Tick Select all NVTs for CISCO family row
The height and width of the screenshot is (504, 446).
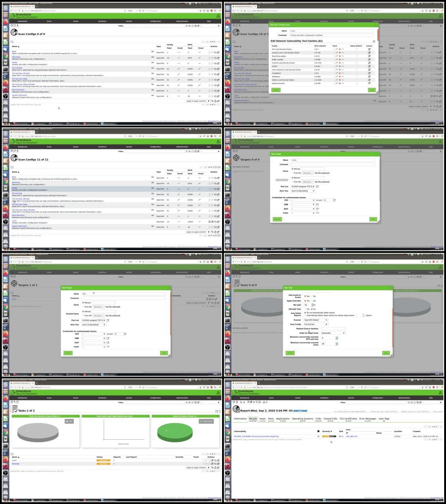tap(356, 66)
